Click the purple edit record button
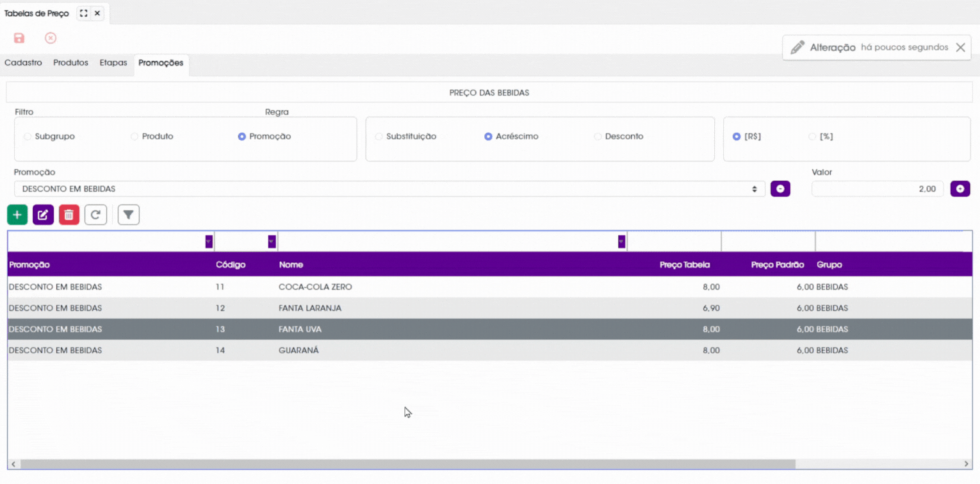Viewport: 980px width, 484px height. click(x=43, y=215)
